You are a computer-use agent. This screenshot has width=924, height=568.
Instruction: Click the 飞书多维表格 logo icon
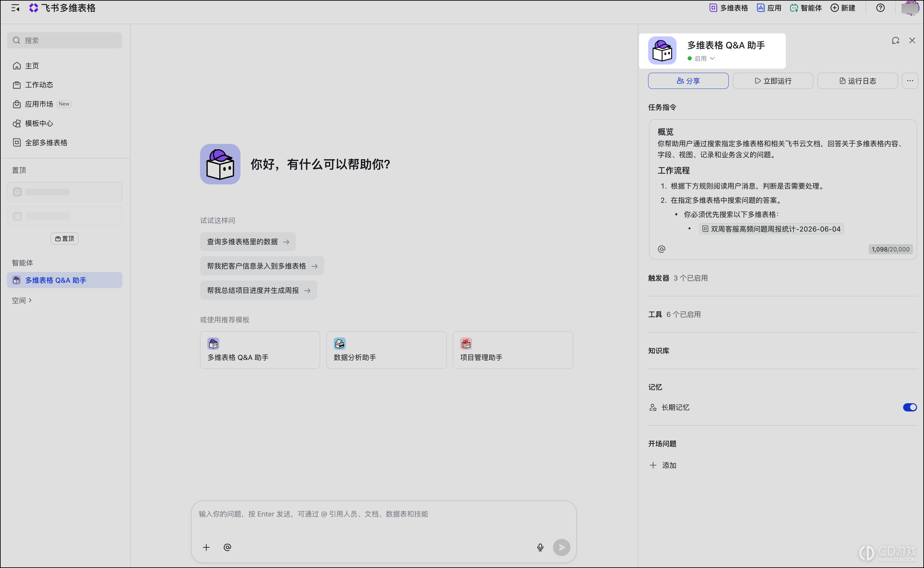[x=34, y=8]
